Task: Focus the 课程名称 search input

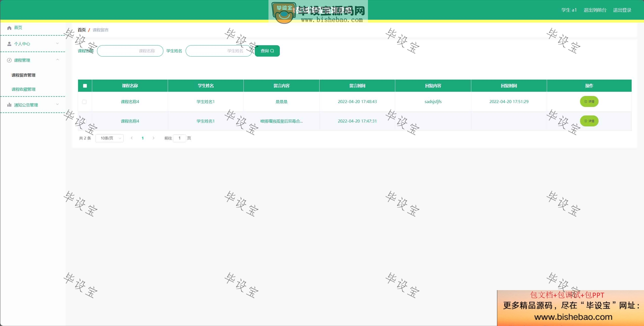Action: (130, 51)
